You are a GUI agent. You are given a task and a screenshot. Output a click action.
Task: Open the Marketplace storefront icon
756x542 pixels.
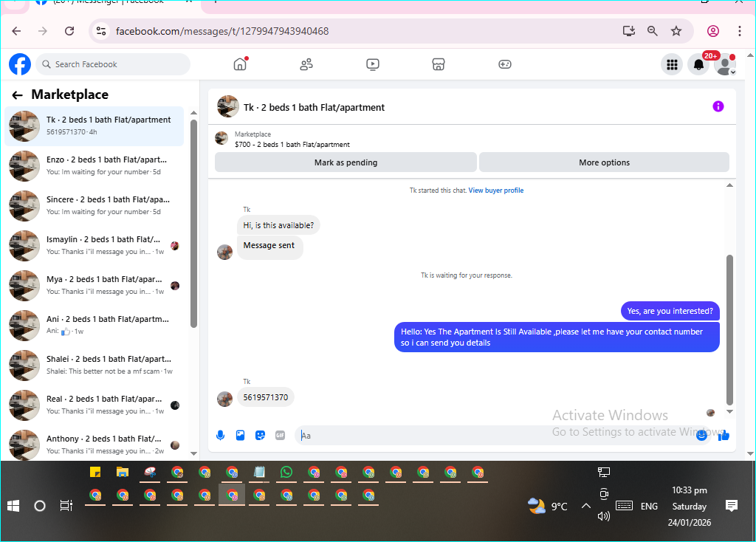[x=439, y=64]
